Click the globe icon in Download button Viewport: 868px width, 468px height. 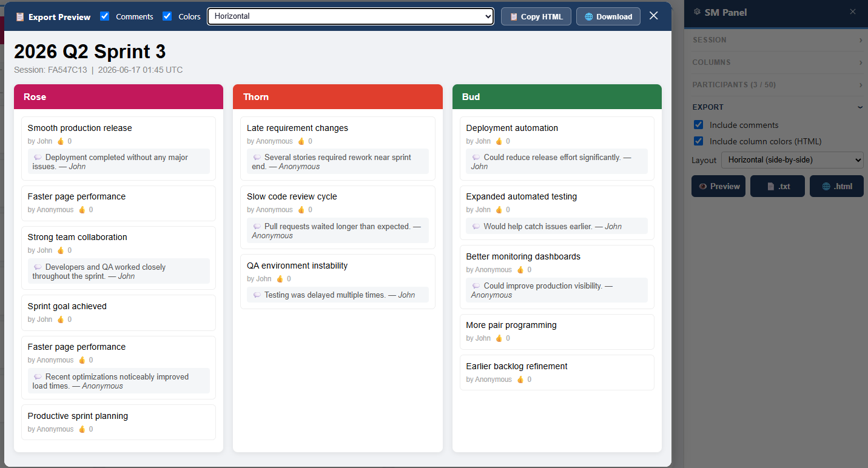click(589, 17)
